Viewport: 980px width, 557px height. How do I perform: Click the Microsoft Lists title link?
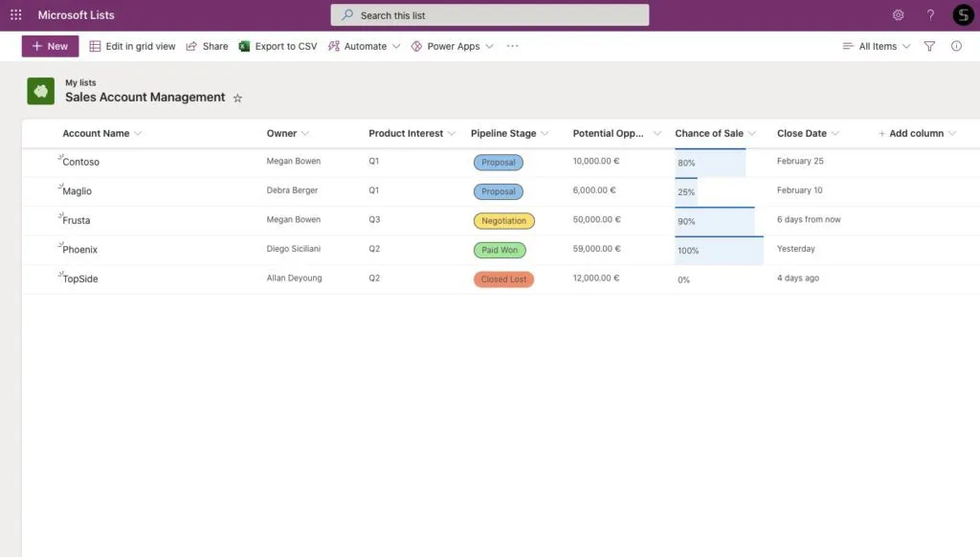(77, 15)
